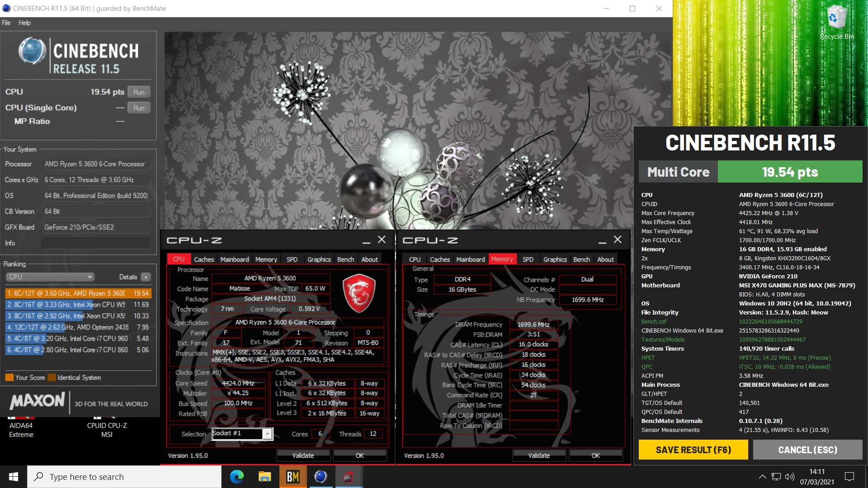Switch to SPD tab in left CPU-Z

(292, 259)
